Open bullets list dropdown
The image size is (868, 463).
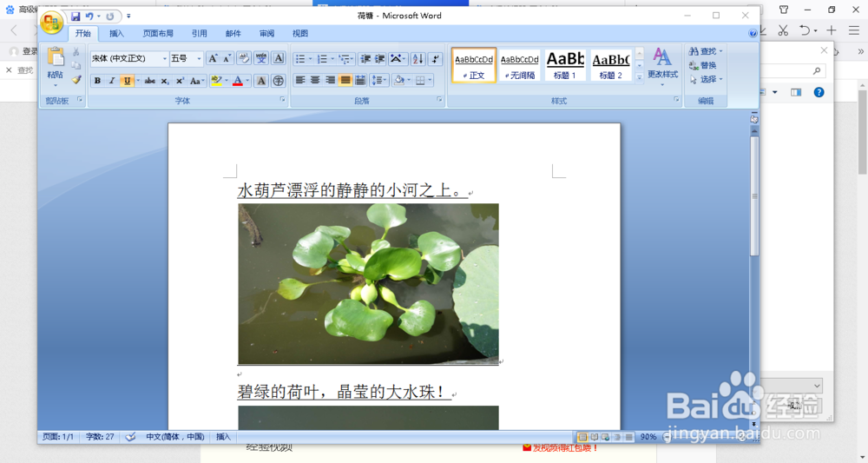[310, 59]
